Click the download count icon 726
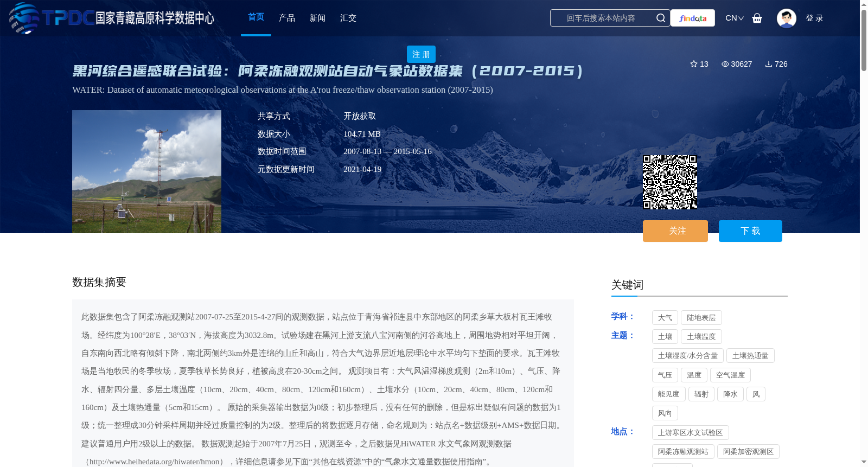The width and height of the screenshot is (868, 467). click(776, 64)
